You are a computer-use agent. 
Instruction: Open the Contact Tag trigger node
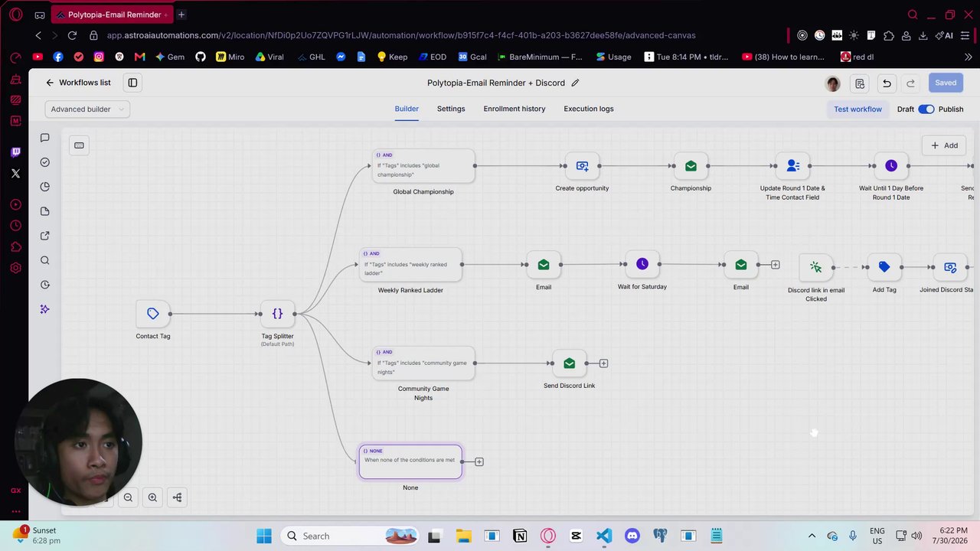(x=153, y=313)
